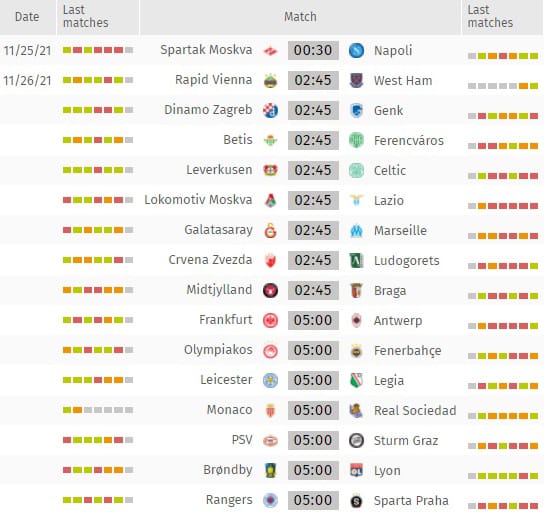Select the West Ham club crest
544x523 pixels.
[356, 81]
